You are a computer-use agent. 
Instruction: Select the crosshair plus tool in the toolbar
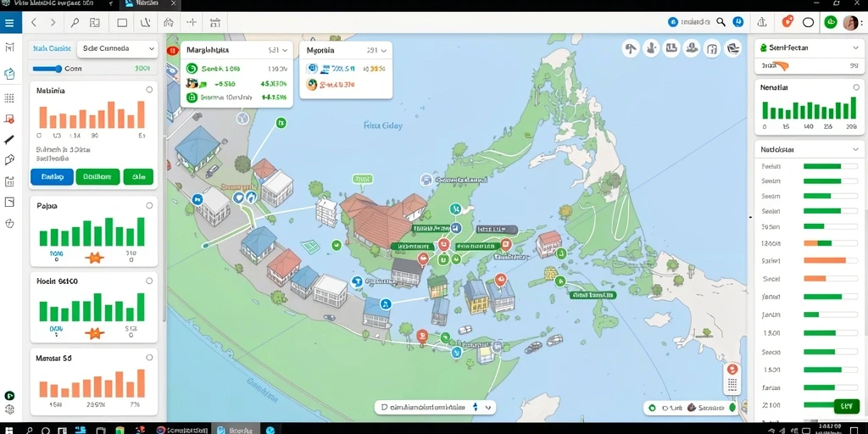click(x=192, y=23)
